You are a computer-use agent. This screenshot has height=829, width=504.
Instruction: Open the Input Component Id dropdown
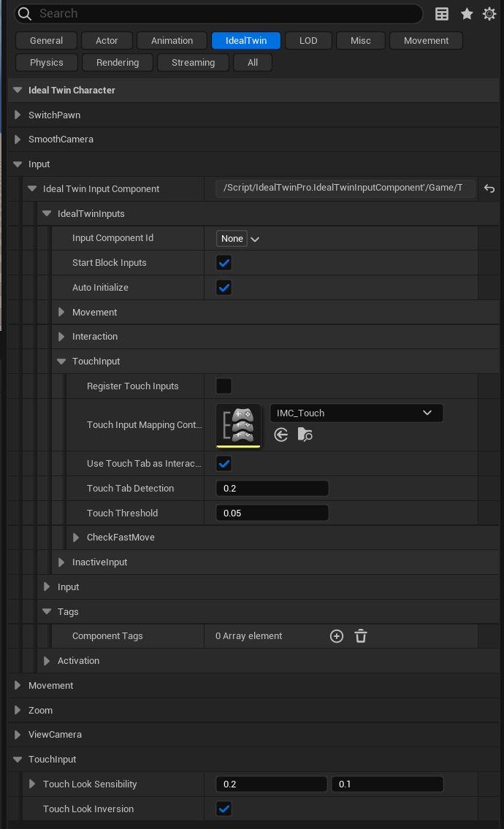pyautogui.click(x=239, y=239)
